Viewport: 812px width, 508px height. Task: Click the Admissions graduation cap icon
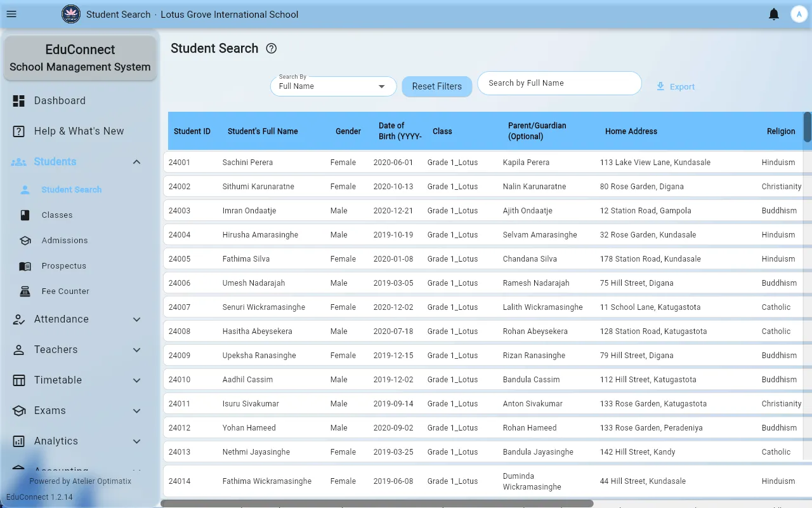[x=25, y=241]
